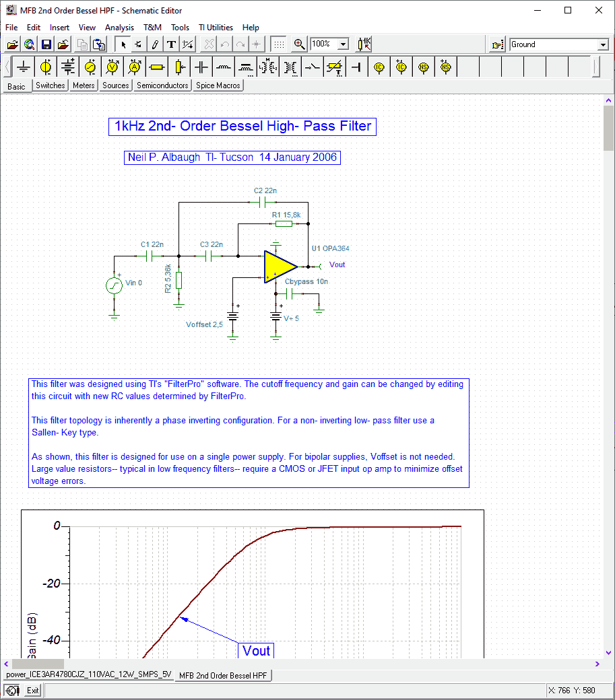Image resolution: width=615 pixels, height=700 pixels.
Task: Click the vertical scrollbar thumb
Action: tap(608, 128)
